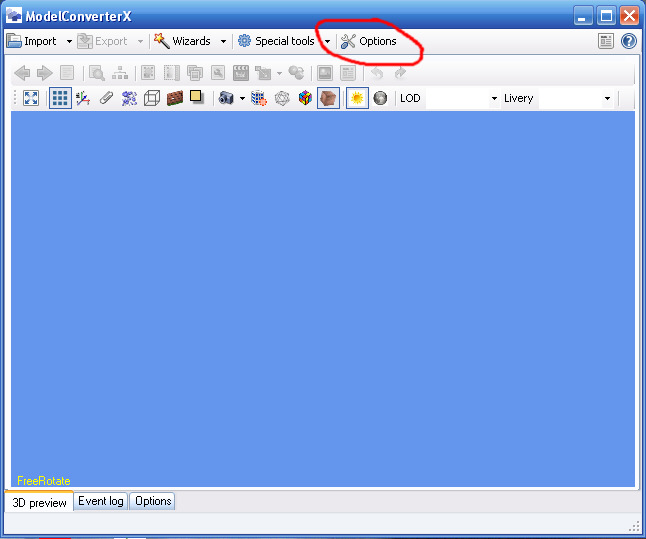
Task: Click the layout panel icon beside help
Action: point(606,41)
